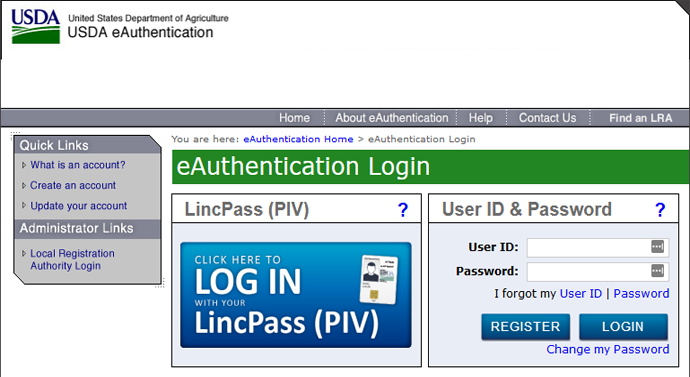Open About eAuthentication menu item
Image resolution: width=690 pixels, height=377 pixels.
pyautogui.click(x=392, y=118)
